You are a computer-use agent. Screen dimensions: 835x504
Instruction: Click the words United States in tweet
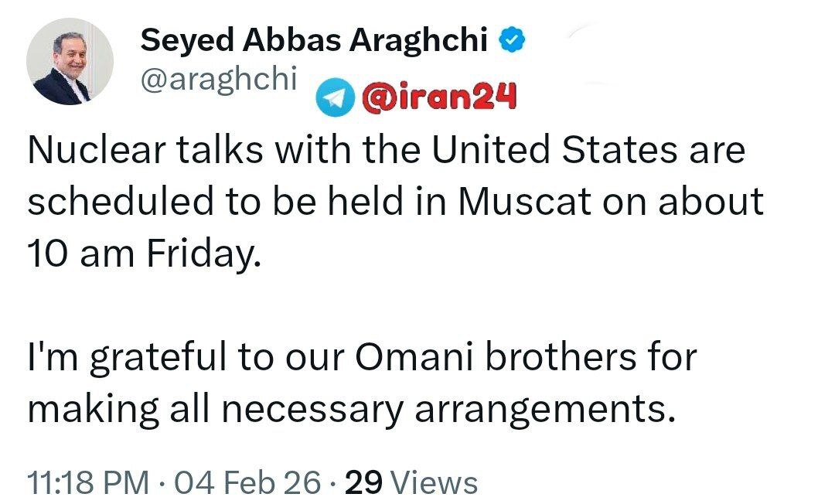point(541,150)
